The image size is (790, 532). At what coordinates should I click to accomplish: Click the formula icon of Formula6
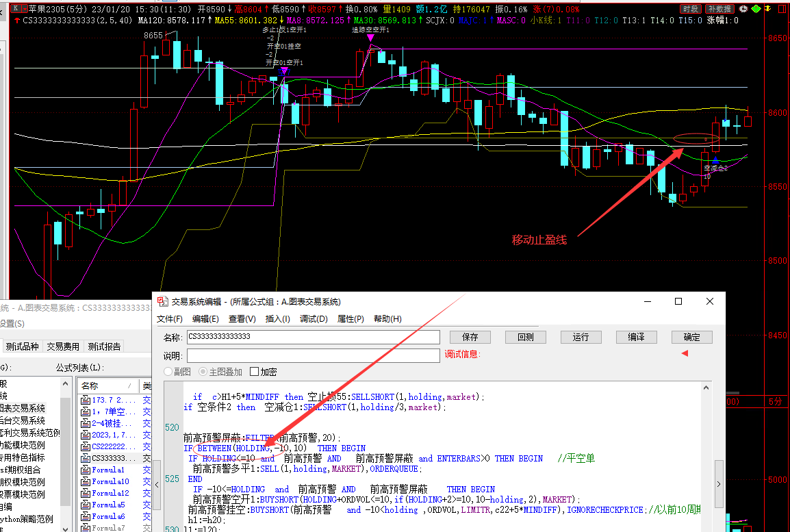pos(86,516)
